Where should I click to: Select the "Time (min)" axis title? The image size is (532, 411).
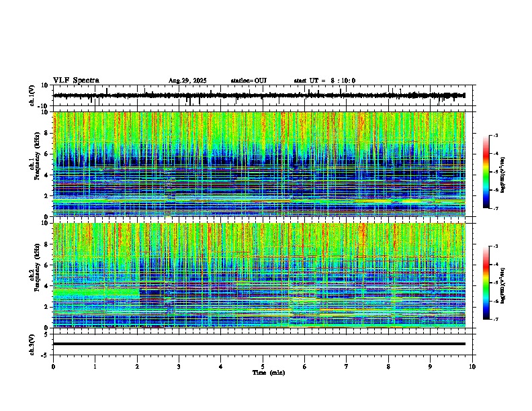(269, 373)
